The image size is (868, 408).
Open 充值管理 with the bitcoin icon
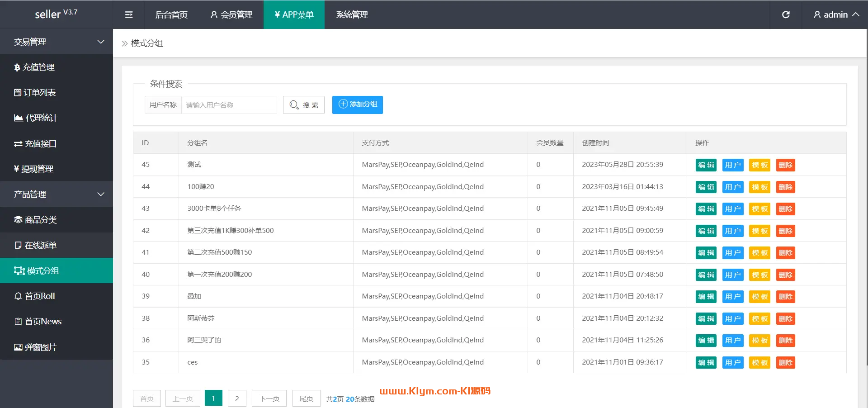tap(34, 67)
